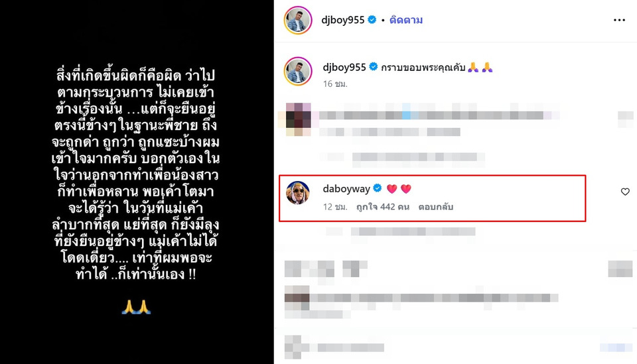Click the verified badge beside header djboy955
This screenshot has height=364, width=637.
[x=372, y=19]
